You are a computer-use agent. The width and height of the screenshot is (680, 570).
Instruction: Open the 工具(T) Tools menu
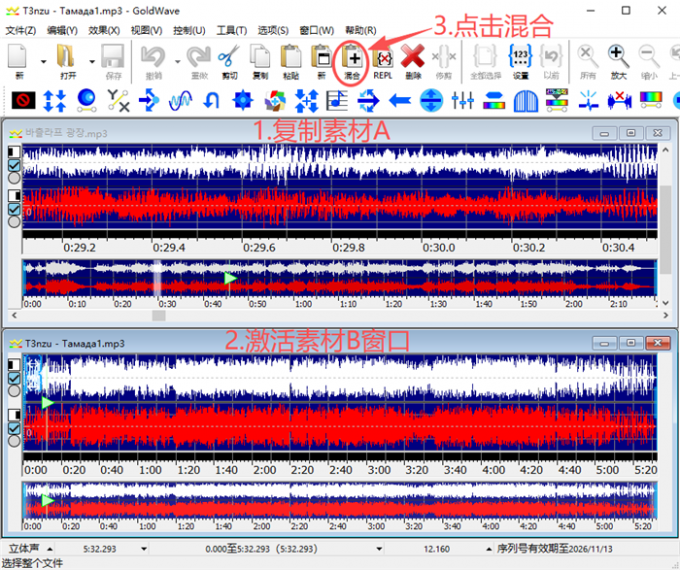pos(232,31)
